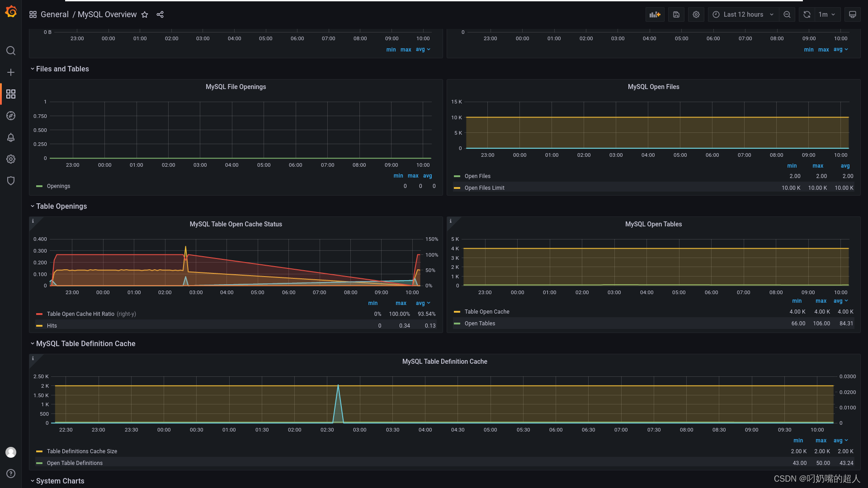The width and height of the screenshot is (868, 488).
Task: Save the dashboard with disk icon
Action: (x=676, y=14)
